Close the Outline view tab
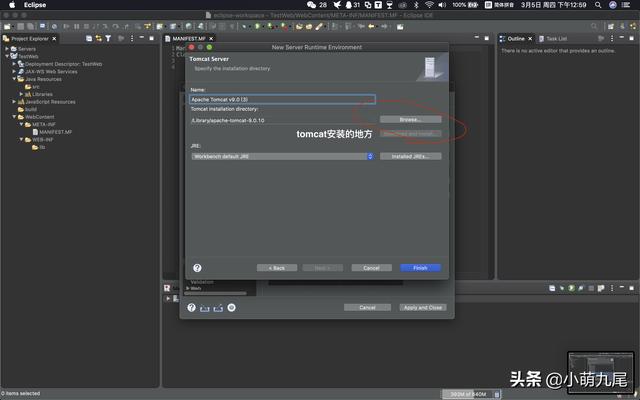The image size is (640, 400). tap(530, 38)
